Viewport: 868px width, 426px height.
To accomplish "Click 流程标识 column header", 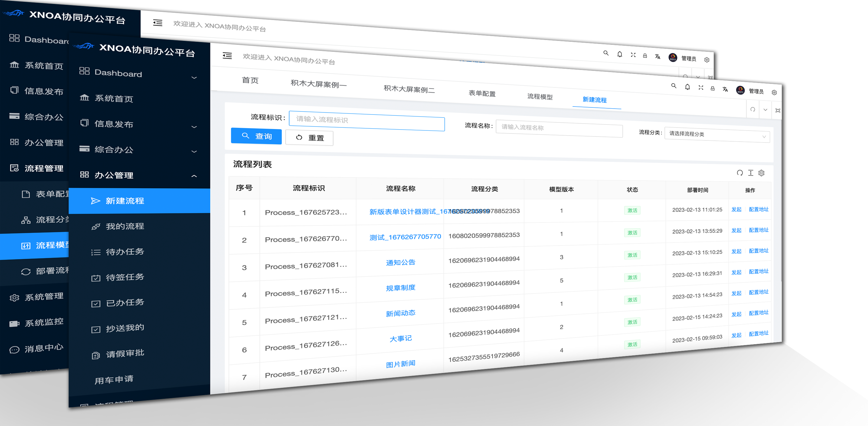I will [309, 188].
